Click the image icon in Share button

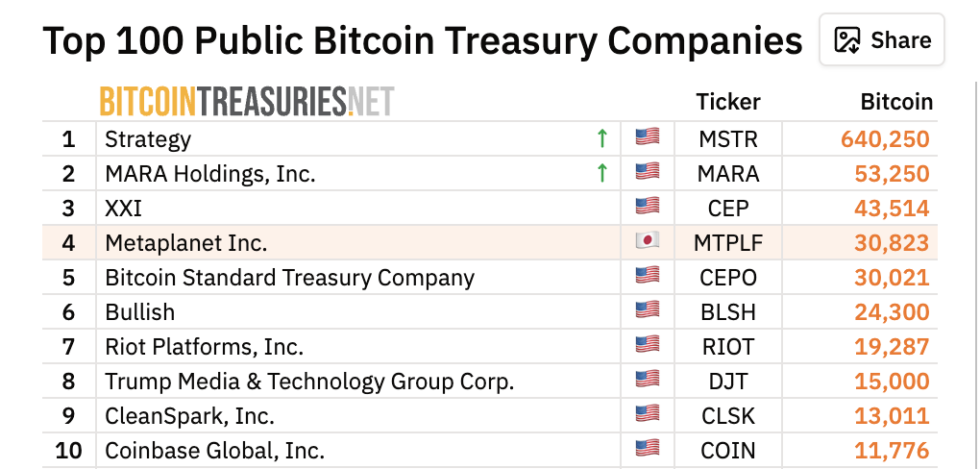(x=846, y=40)
